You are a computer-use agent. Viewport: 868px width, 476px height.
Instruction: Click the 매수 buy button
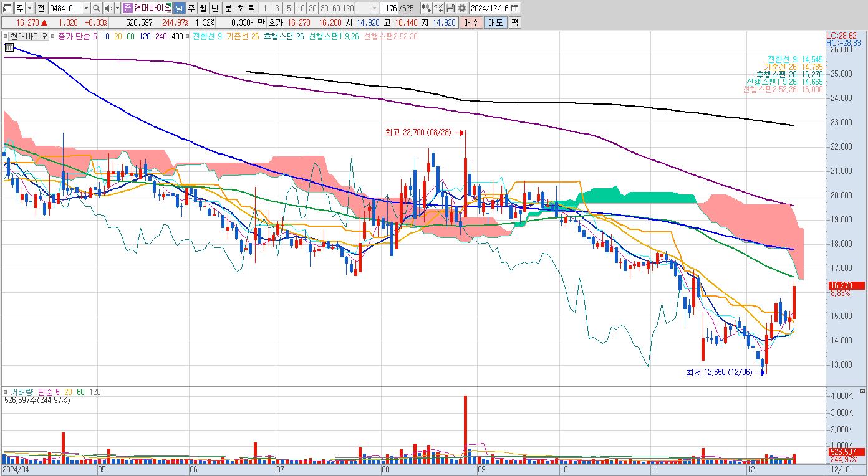coord(470,22)
